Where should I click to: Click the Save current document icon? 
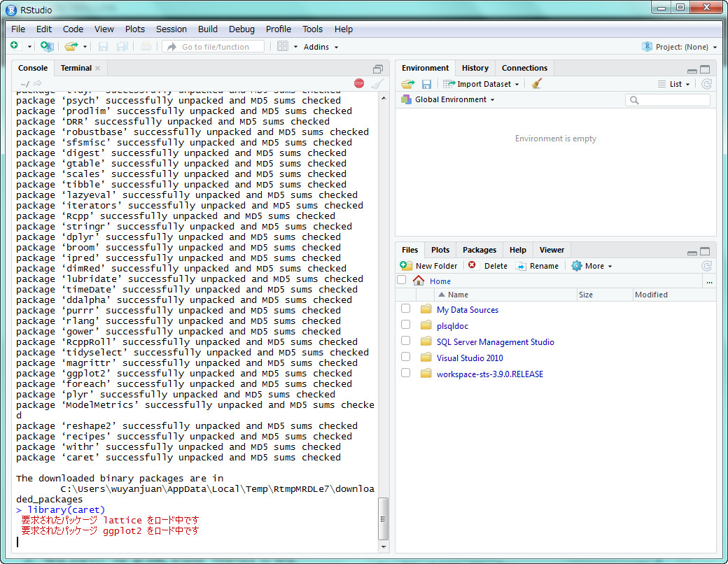[103, 46]
